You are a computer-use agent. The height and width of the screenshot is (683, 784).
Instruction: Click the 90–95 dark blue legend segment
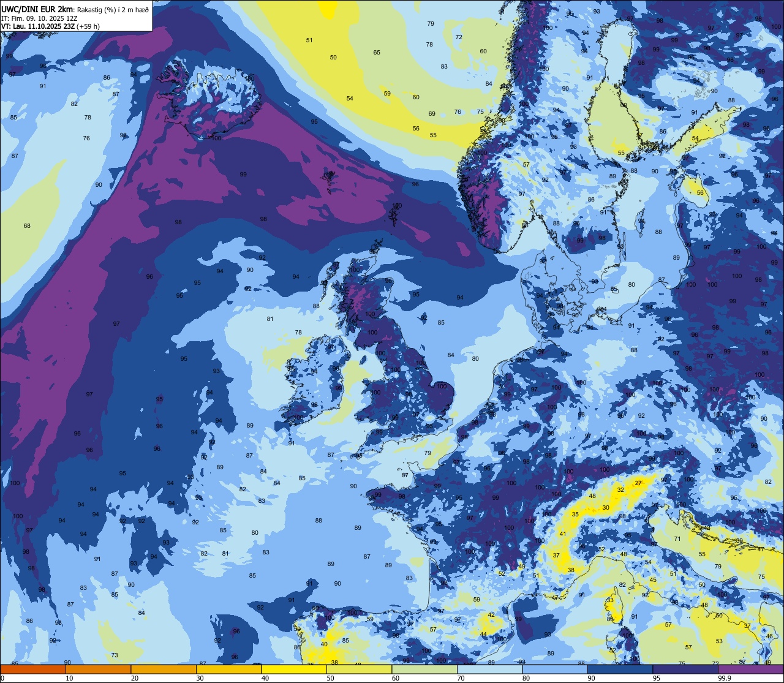[x=620, y=669]
